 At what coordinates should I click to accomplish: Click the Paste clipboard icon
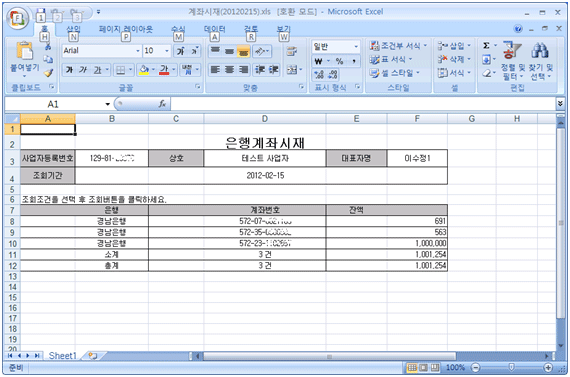[24, 51]
